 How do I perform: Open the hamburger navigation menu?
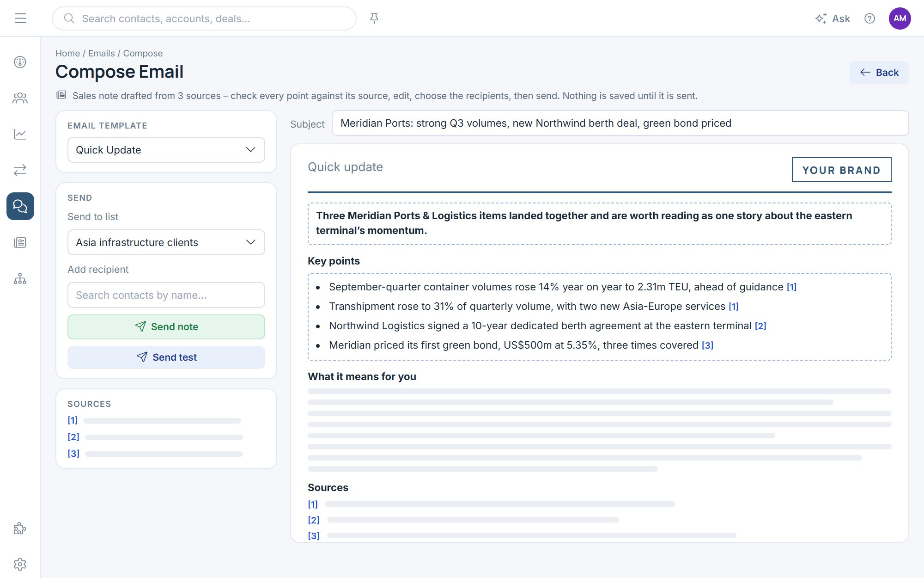pyautogui.click(x=20, y=18)
